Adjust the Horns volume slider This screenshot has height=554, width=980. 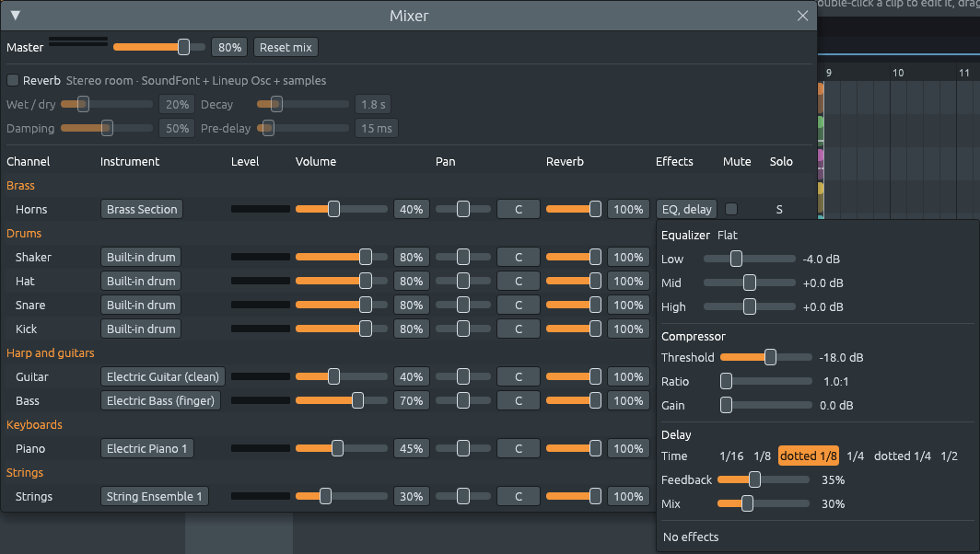coord(341,209)
